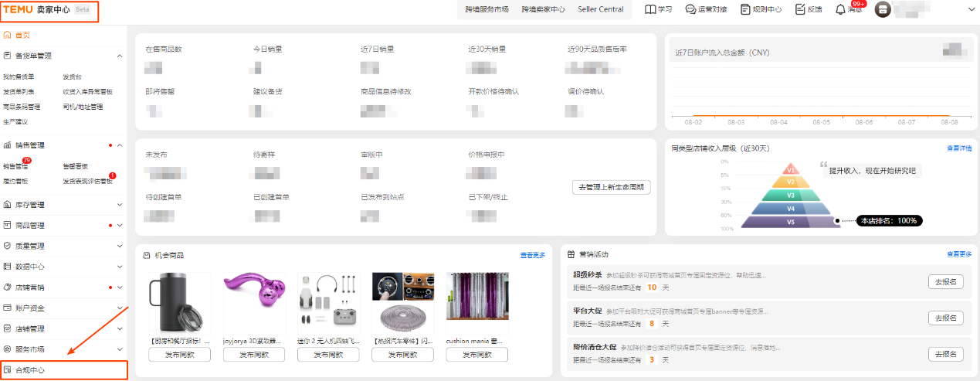Open 司机/地址管理 menu item

coord(83,107)
